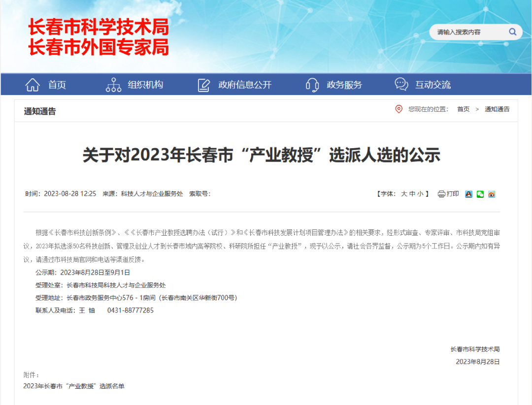Share to Weibo using its icon
The height and width of the screenshot is (405, 532).
(492, 194)
